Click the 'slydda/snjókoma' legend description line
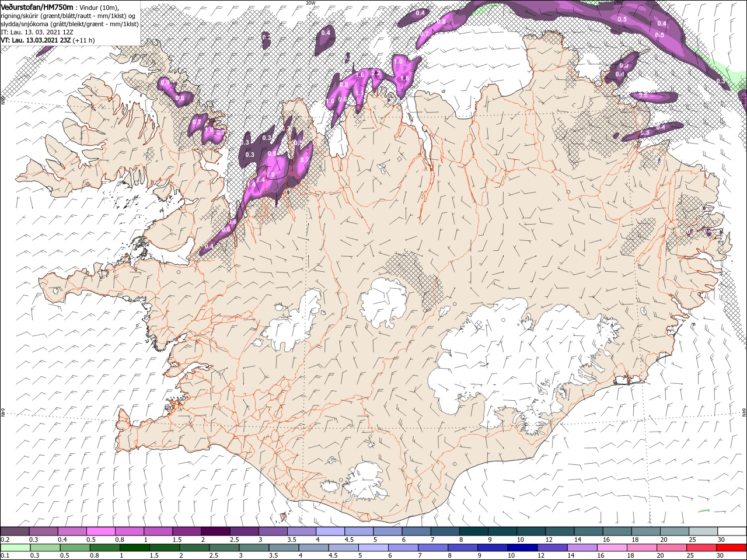Viewport: 747px width, 560px height. pos(69,24)
